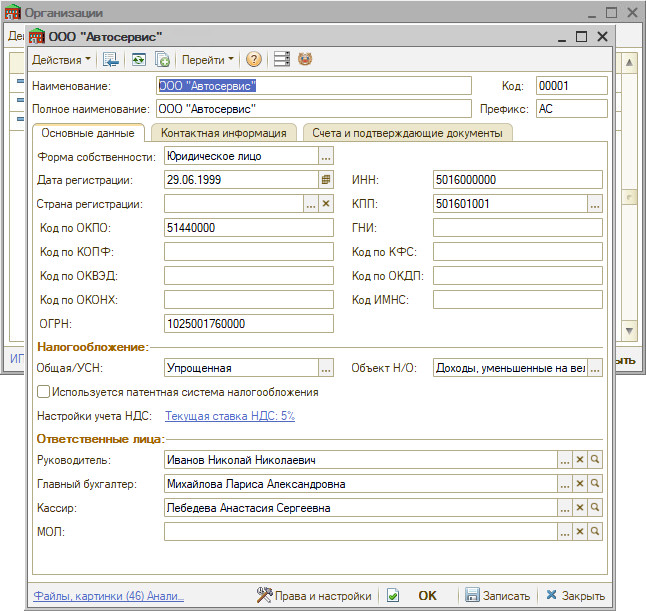Viewport: 646px width, 611px height.
Task: Click the toolbar icon with blue arrow
Action: pos(111,60)
